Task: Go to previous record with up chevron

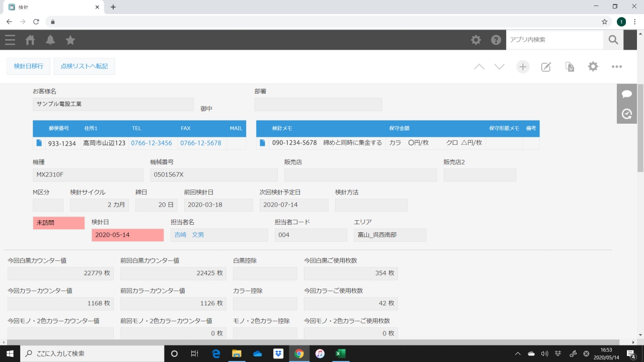Action: coord(479,67)
